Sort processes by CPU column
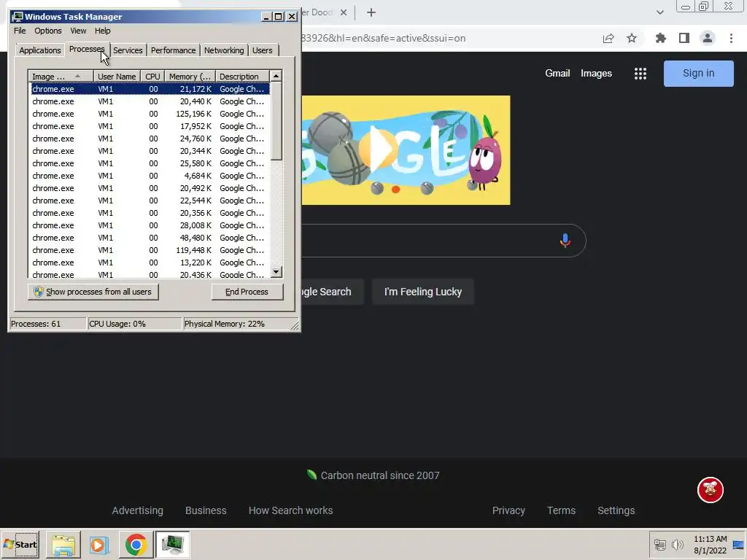The image size is (747, 560). coord(152,76)
